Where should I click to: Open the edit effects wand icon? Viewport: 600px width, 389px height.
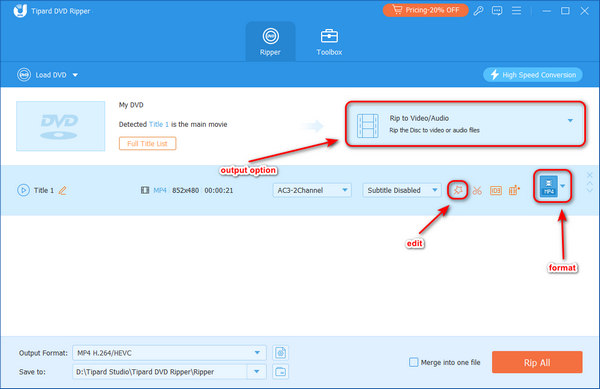coord(458,190)
